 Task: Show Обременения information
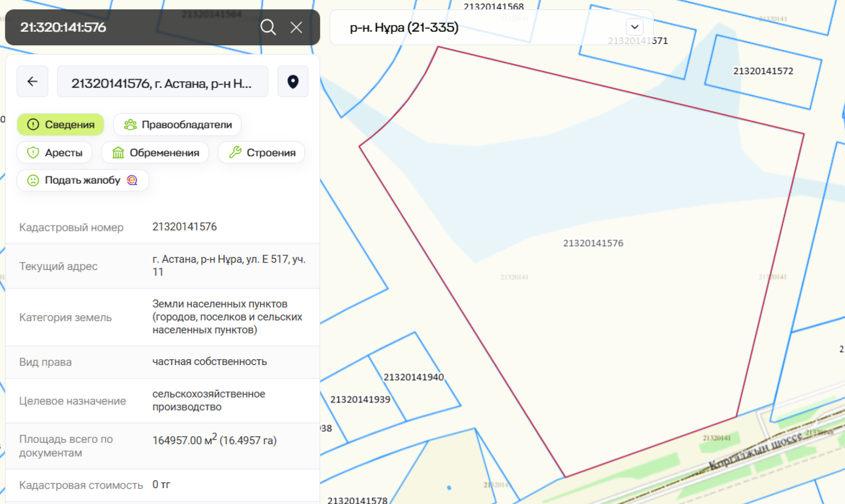(155, 153)
